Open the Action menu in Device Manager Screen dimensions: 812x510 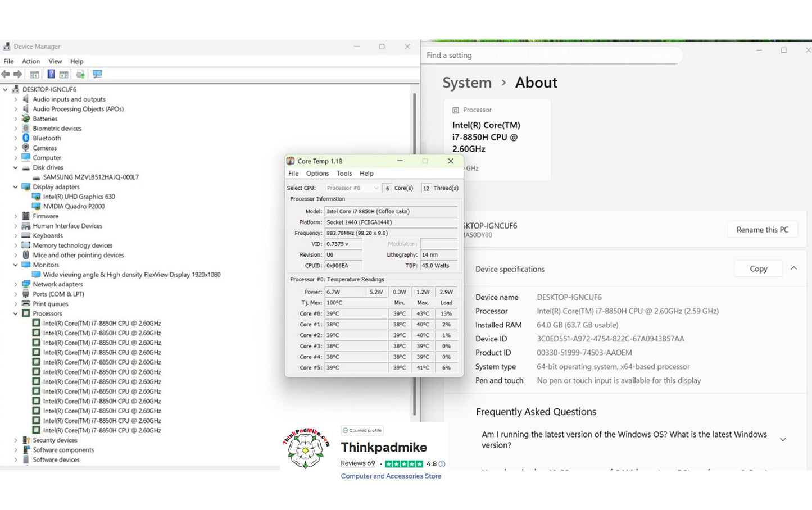tap(31, 61)
